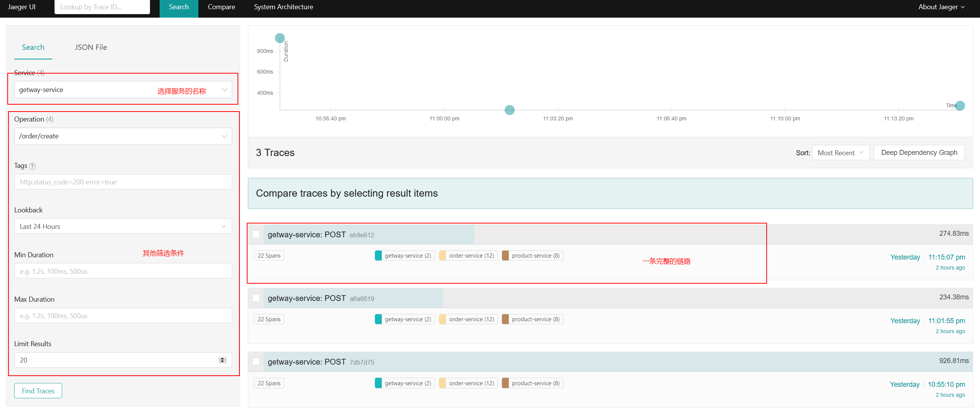The image size is (980, 419).
Task: Click the Search navigation icon
Action: tap(177, 7)
